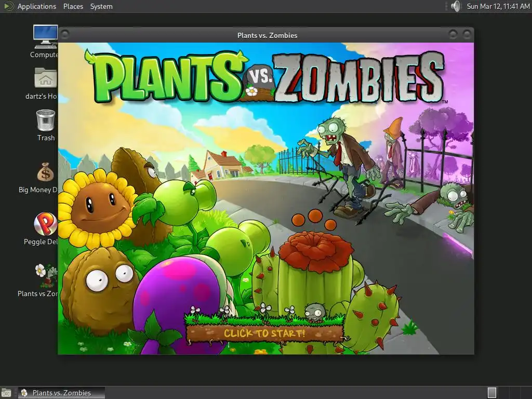This screenshot has height=399, width=532.
Task: Select the Peggle Deluxe desktop icon
Action: (x=46, y=224)
